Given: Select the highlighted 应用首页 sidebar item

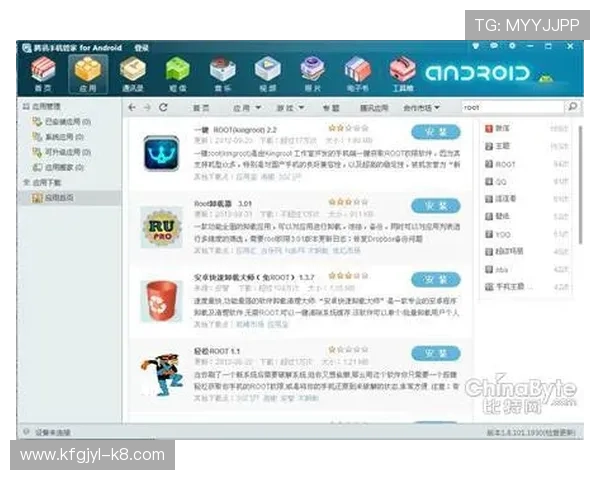Looking at the screenshot, I should [x=70, y=198].
